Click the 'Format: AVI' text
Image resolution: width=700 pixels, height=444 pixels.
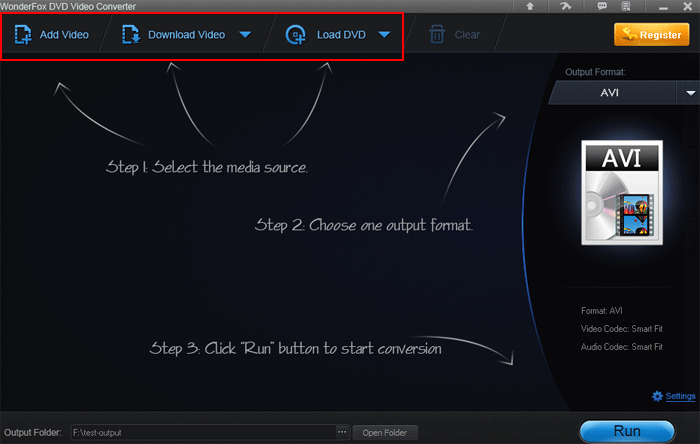[x=602, y=311]
